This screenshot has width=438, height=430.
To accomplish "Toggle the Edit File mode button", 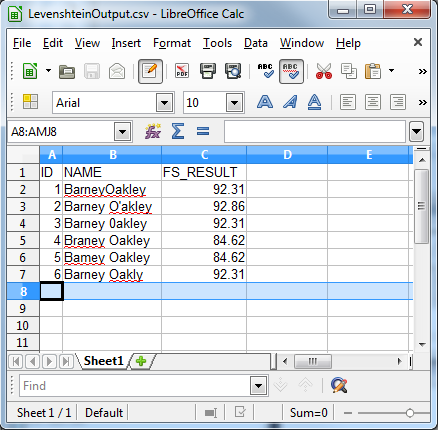I will pyautogui.click(x=150, y=71).
